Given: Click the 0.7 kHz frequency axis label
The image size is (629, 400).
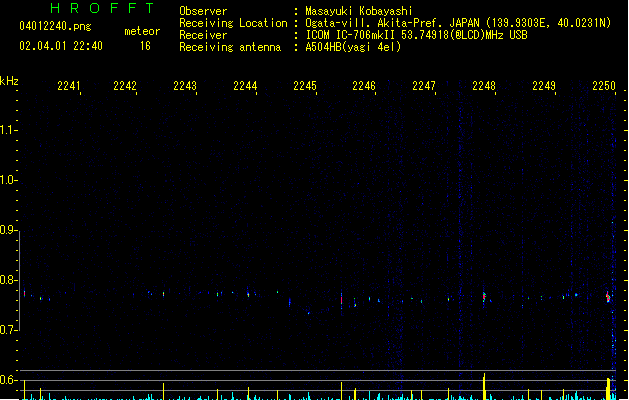Looking at the screenshot, I should tap(8, 330).
